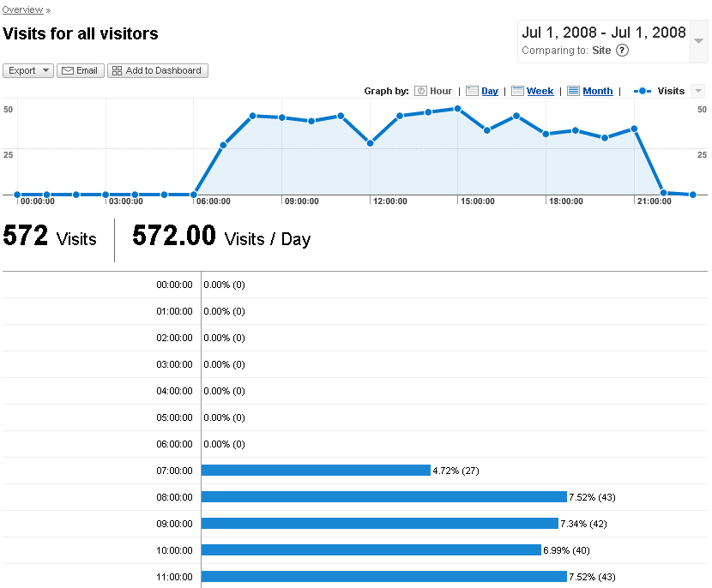
Task: Switch graph to Day view
Action: 490,91
